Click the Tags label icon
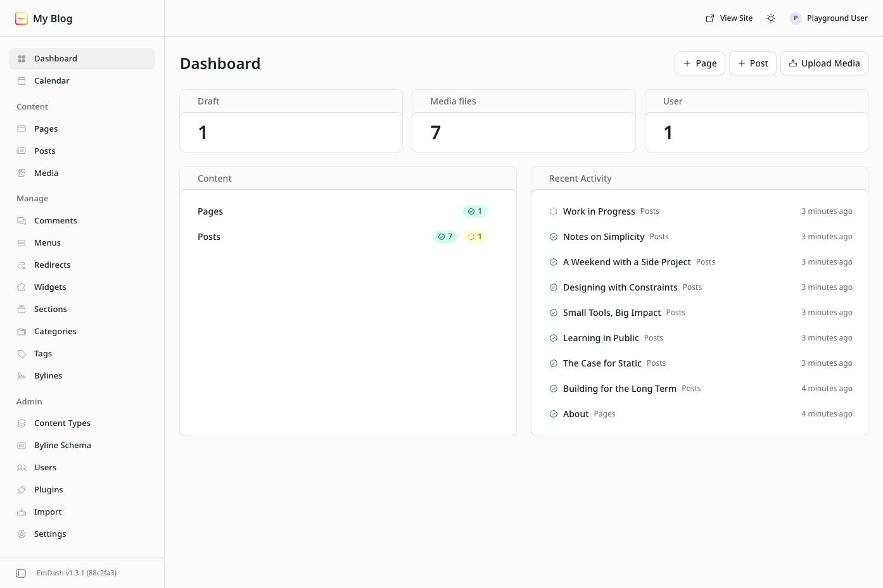Image resolution: width=883 pixels, height=588 pixels. (22, 354)
